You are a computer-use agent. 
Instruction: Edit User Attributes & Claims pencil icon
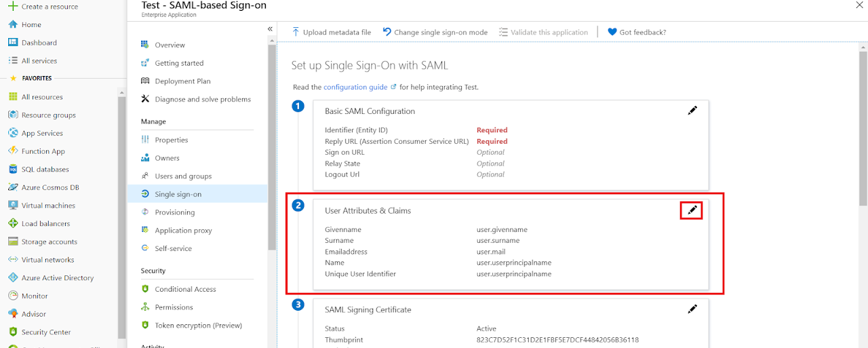[692, 210]
